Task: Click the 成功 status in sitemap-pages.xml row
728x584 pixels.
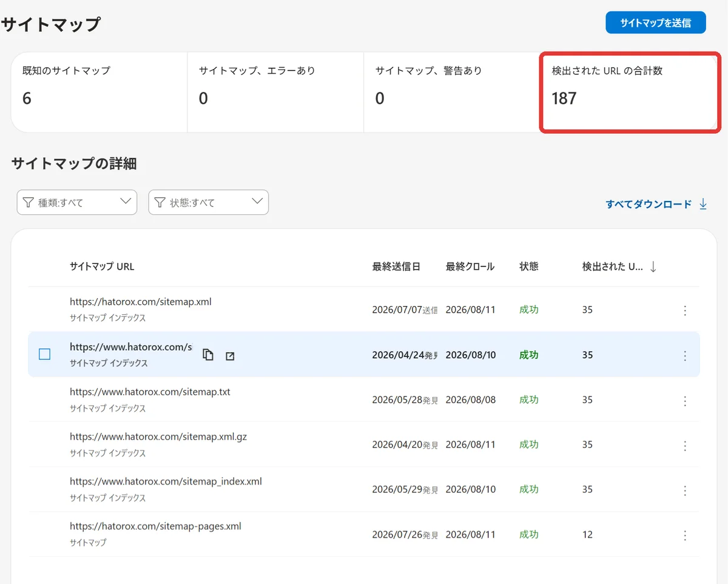Action: (x=529, y=535)
